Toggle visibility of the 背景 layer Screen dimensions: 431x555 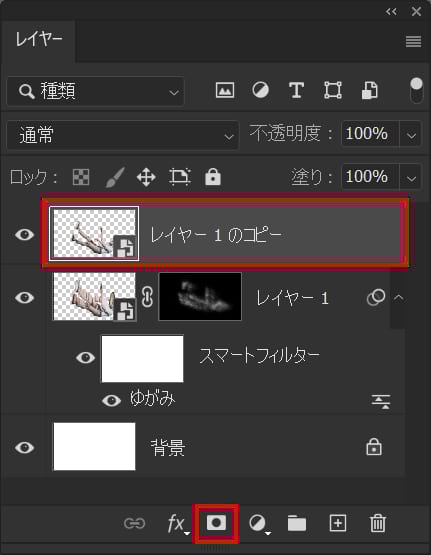(24, 447)
